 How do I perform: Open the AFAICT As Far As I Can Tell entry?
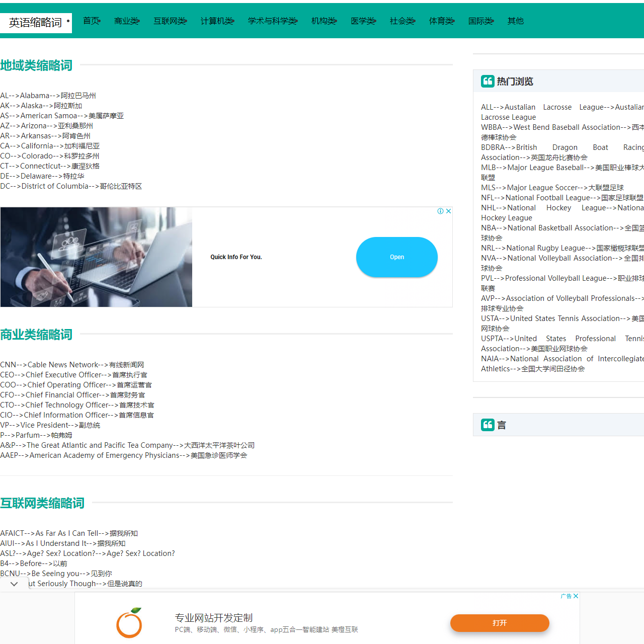[x=69, y=533]
